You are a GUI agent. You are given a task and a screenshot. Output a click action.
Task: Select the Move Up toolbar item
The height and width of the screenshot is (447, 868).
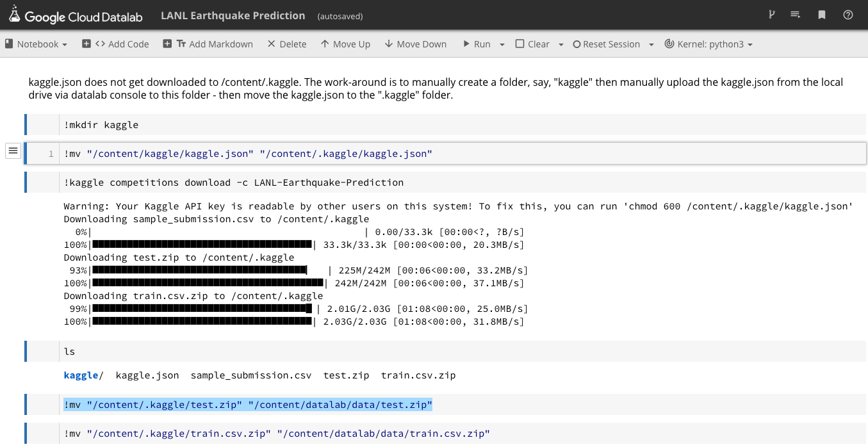[346, 44]
